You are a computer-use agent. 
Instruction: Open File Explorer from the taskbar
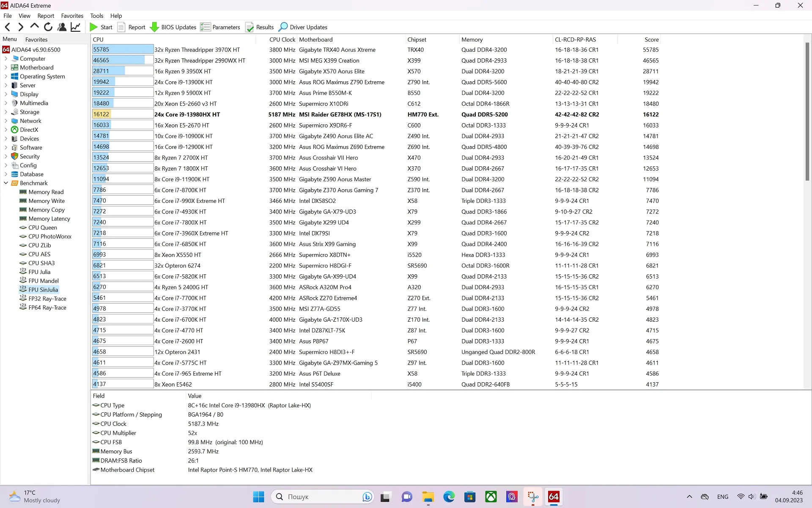[428, 497]
